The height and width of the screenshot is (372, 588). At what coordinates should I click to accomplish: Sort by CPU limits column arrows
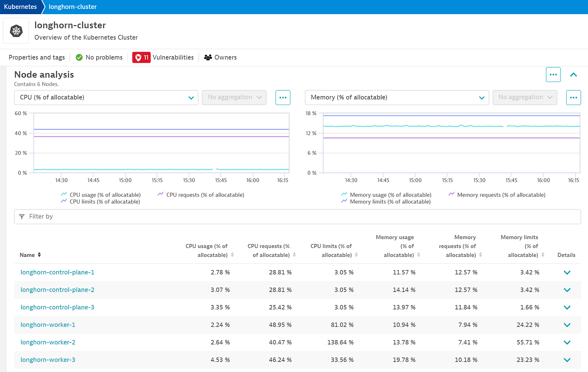(x=356, y=255)
